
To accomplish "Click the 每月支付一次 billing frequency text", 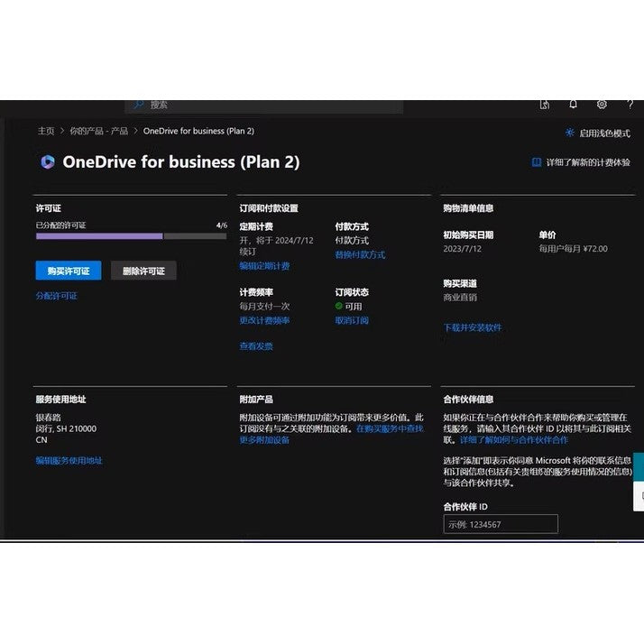I will pos(264,307).
